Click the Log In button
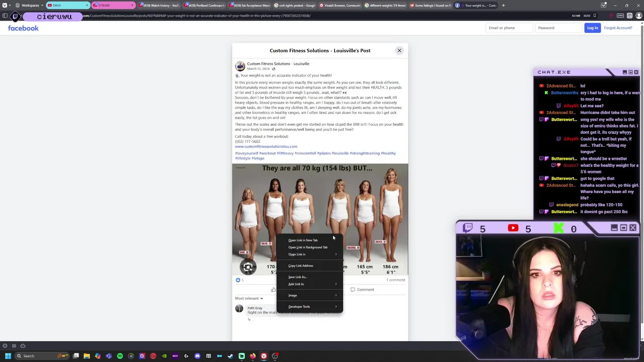Viewport: 644px width, 362px height. (592, 28)
